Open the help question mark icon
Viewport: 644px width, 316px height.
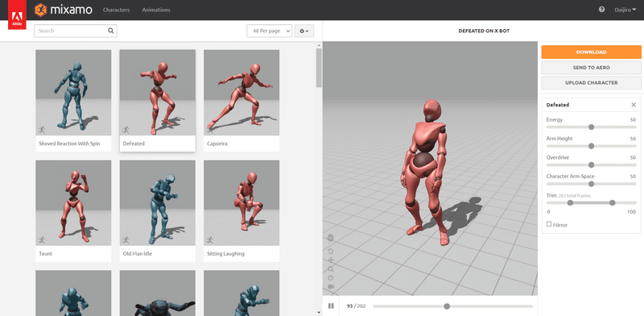[601, 10]
